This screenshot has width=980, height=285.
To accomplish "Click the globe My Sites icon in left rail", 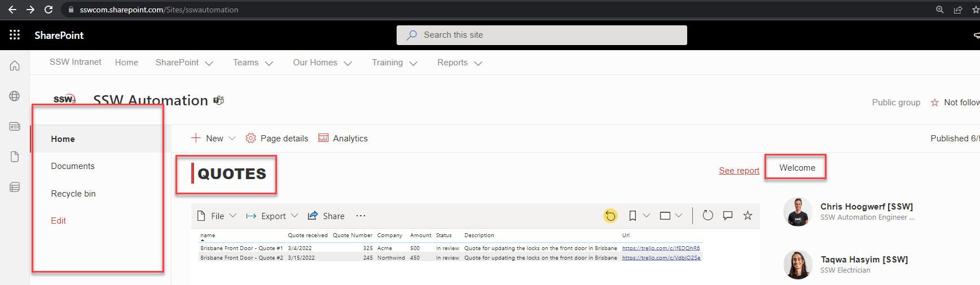I will point(15,96).
